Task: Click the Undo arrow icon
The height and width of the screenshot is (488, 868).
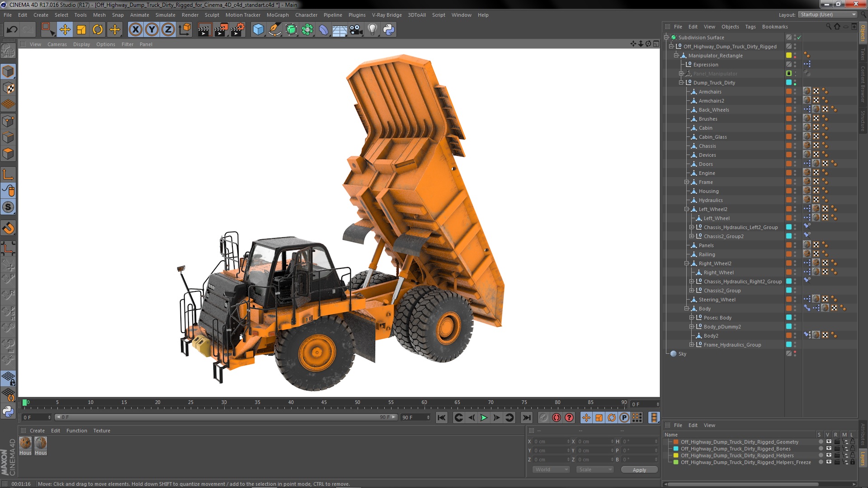Action: click(x=12, y=30)
